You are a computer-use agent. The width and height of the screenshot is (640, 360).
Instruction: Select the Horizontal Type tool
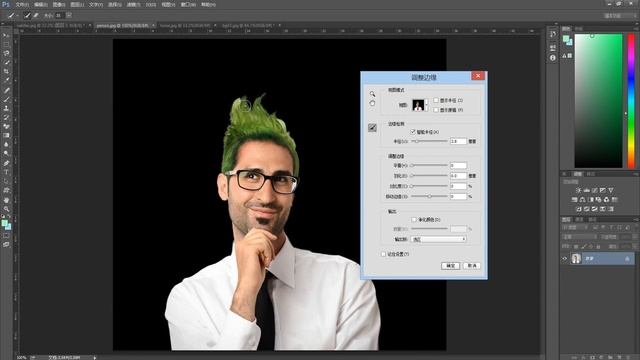click(x=6, y=172)
